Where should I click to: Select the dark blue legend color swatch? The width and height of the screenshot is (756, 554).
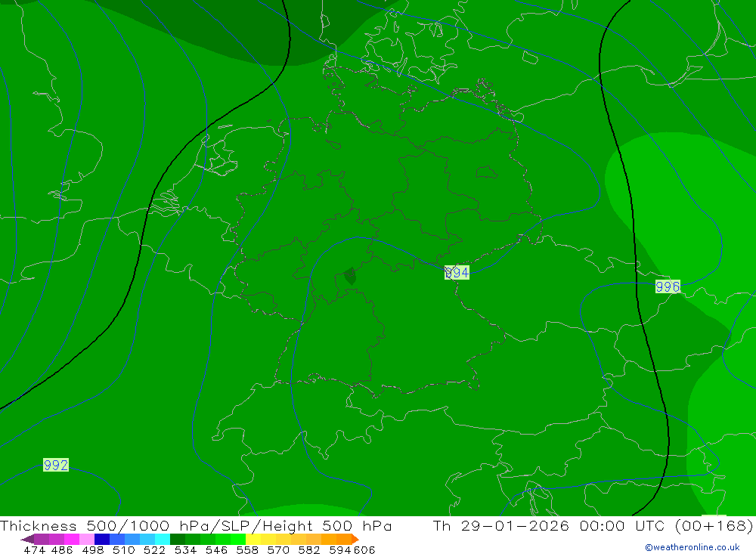click(102, 539)
